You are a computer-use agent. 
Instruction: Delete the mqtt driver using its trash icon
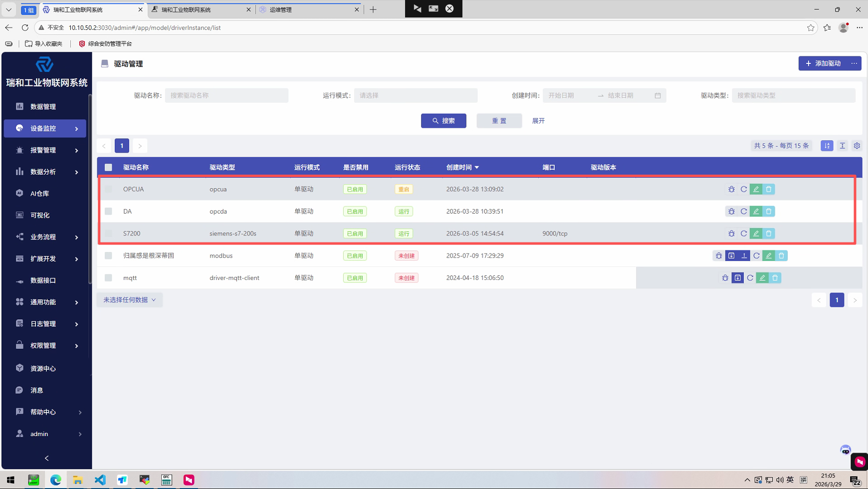pyautogui.click(x=775, y=278)
